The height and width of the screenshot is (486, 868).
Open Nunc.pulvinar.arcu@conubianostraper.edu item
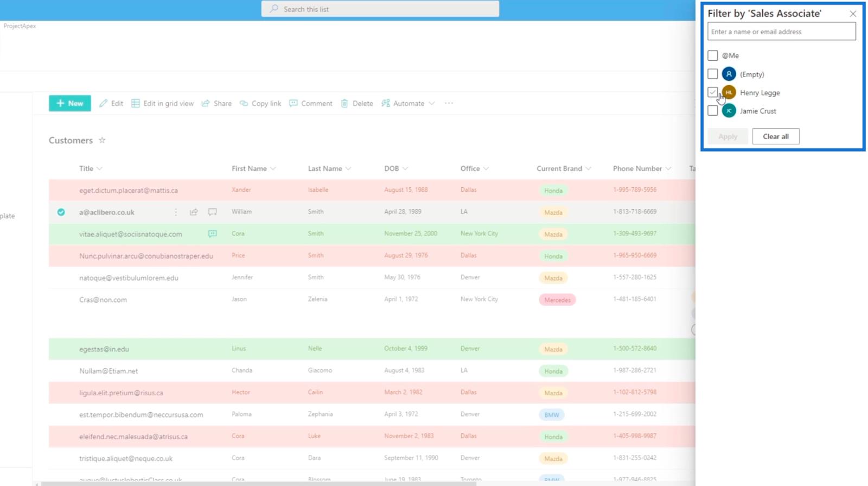click(x=146, y=256)
